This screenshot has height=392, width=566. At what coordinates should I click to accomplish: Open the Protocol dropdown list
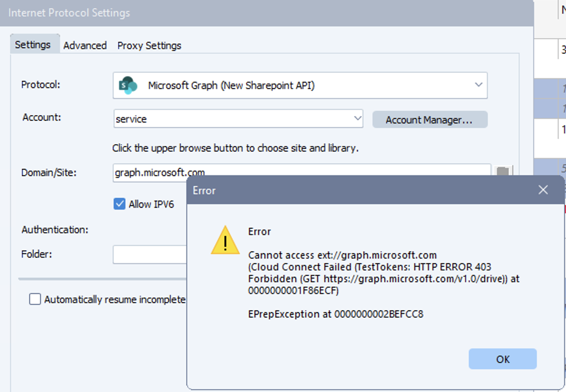click(300, 85)
